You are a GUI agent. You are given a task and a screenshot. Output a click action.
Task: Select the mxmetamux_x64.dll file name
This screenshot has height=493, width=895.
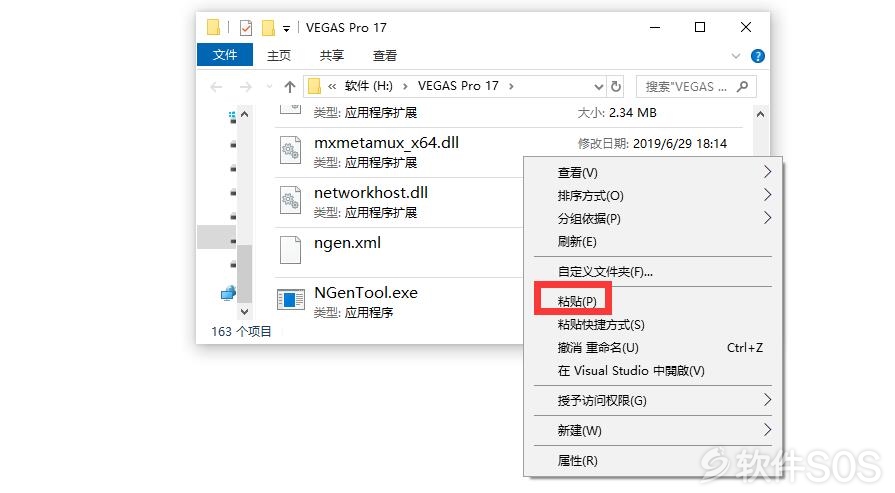coord(386,143)
